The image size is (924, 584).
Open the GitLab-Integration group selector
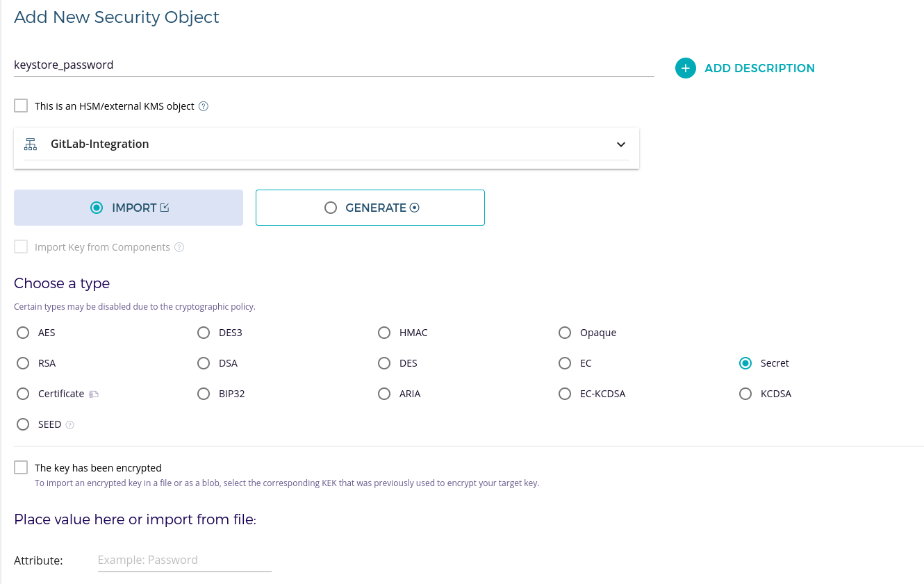327,144
